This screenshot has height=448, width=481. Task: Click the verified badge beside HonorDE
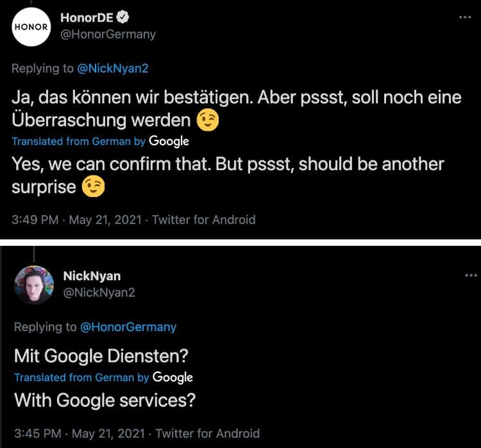click(119, 17)
